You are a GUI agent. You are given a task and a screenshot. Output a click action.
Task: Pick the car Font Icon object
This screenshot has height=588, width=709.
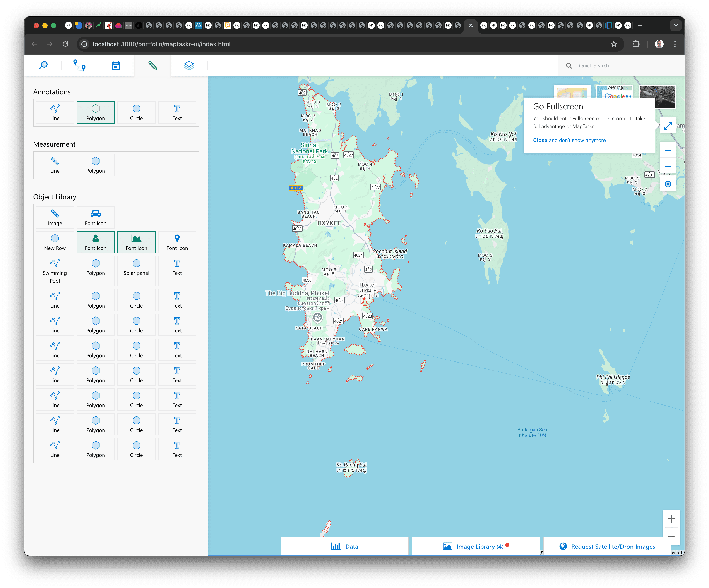click(x=96, y=218)
